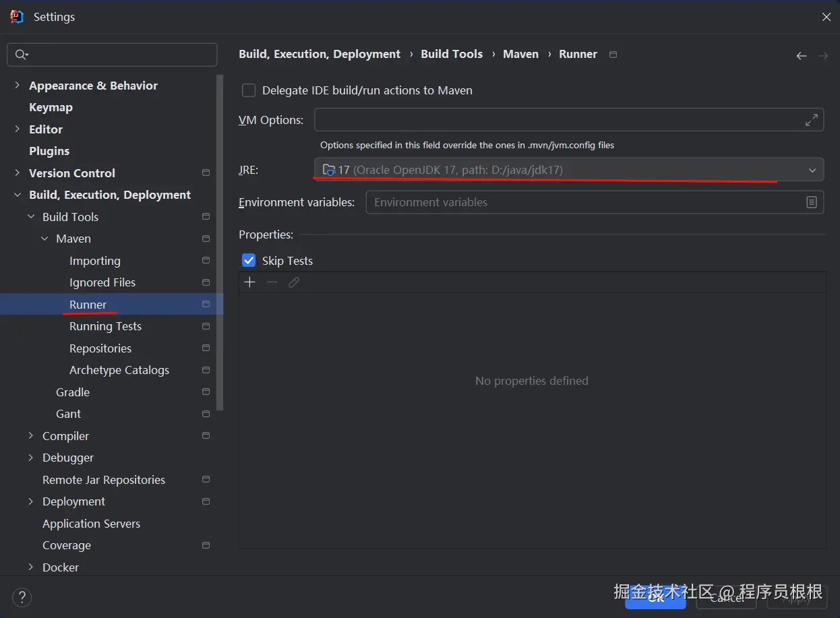Click project icon next to Repositories

(x=206, y=348)
